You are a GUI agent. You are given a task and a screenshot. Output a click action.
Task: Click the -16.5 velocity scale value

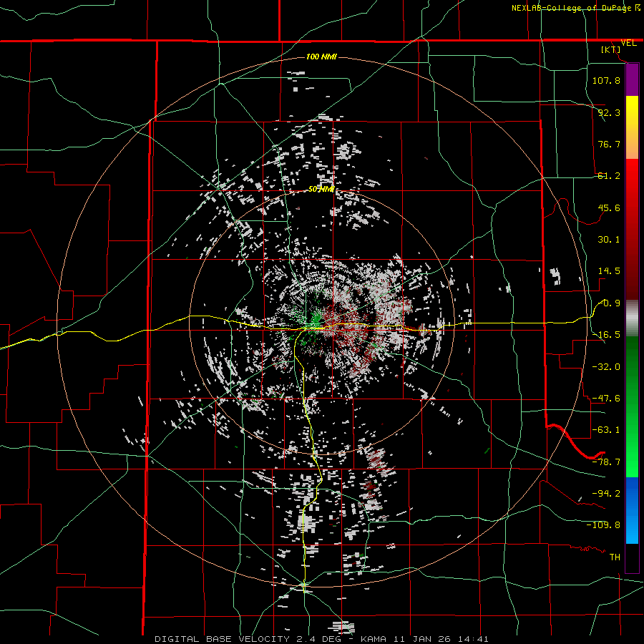tap(606, 335)
